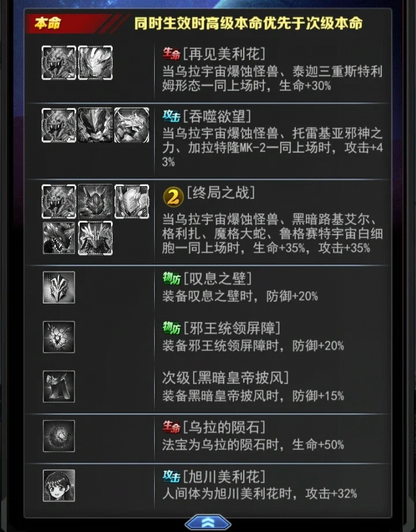Select 黑暗路基艾尔 portrait in 终局之战 row
Viewport: 416px width, 532px height.
click(x=95, y=201)
